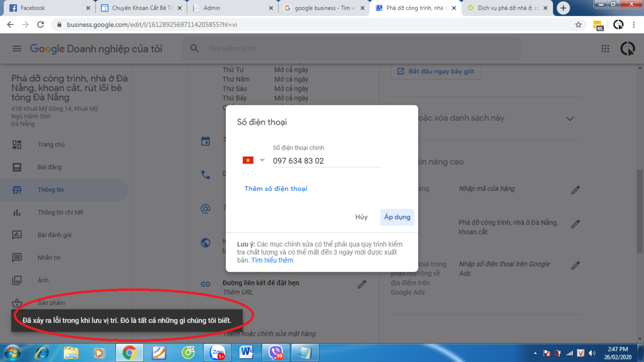Click Thêm số điện thoại link
This screenshot has width=644, height=362.
pos(276,189)
